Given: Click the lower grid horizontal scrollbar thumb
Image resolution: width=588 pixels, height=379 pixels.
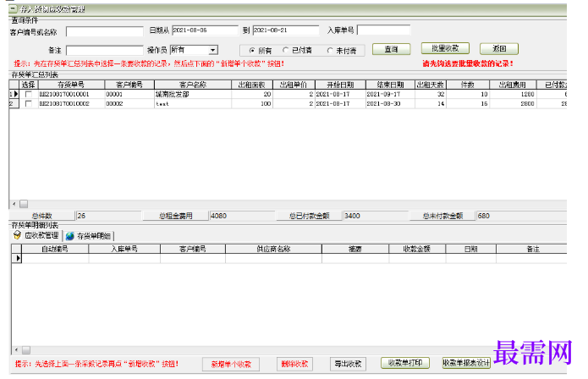Looking at the screenshot, I should [26, 350].
